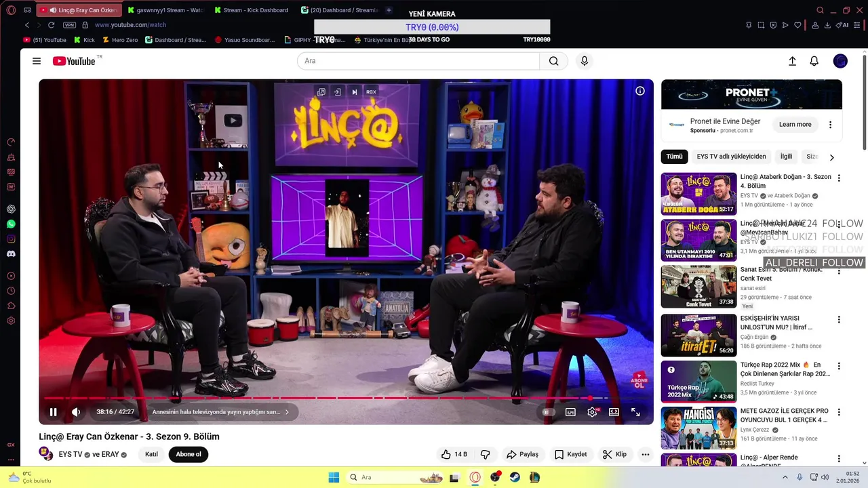Create a clip with the Klip button
The width and height of the screenshot is (868, 488).
614,454
